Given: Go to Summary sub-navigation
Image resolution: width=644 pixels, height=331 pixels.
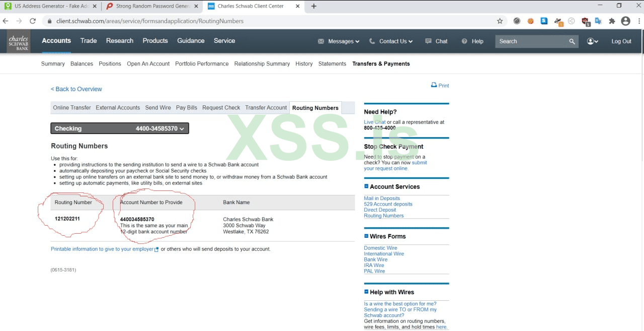Looking at the screenshot, I should pyautogui.click(x=53, y=64).
